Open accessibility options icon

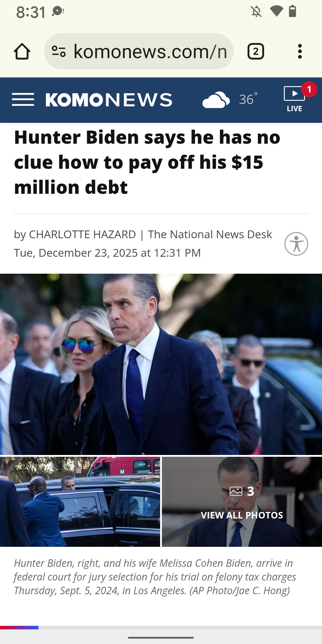click(x=296, y=244)
